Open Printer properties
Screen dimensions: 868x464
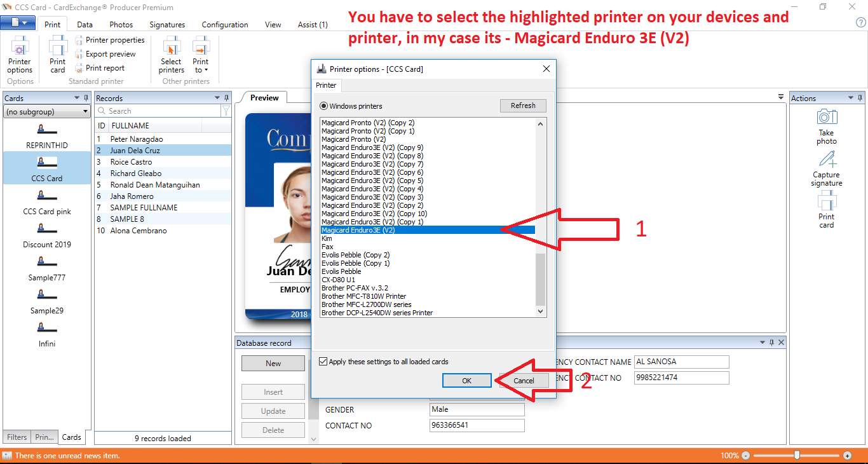point(110,40)
